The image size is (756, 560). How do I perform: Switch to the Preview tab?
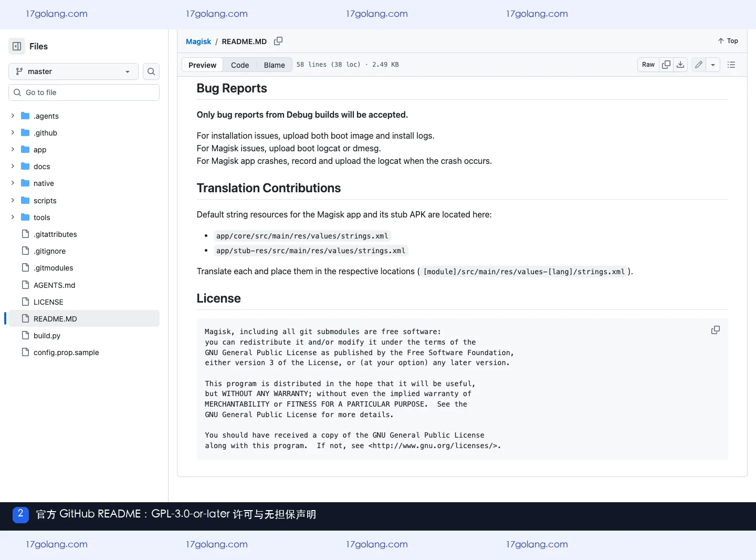click(x=202, y=65)
